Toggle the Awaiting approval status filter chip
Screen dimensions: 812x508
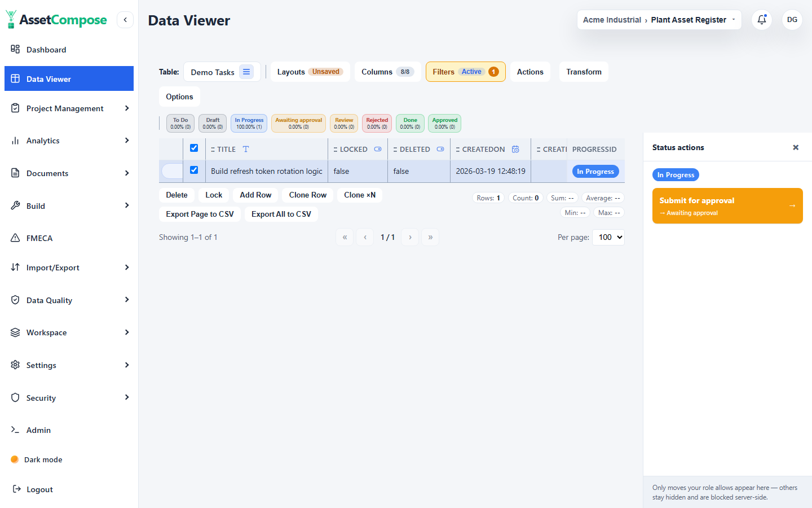(298, 123)
